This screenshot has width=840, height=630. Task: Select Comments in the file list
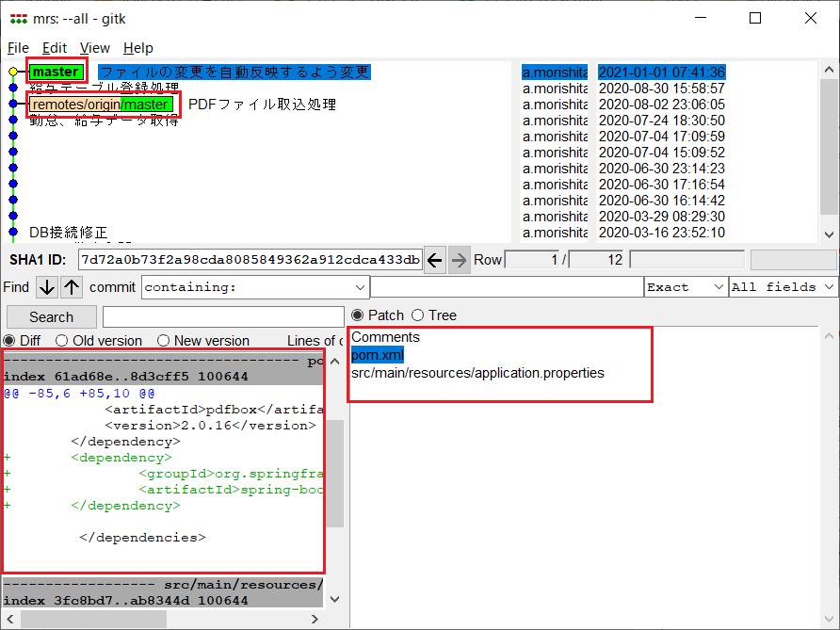[x=385, y=337]
